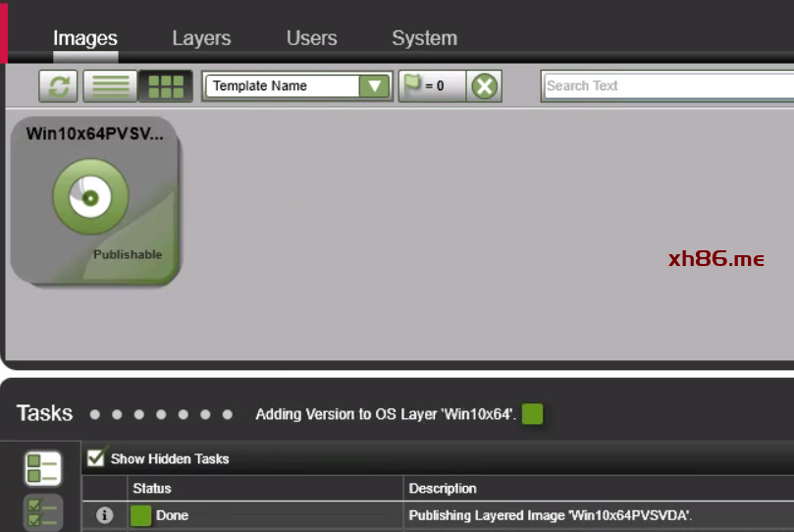The width and height of the screenshot is (794, 532).
Task: Sort tasks by the Status column header
Action: pyautogui.click(x=152, y=488)
